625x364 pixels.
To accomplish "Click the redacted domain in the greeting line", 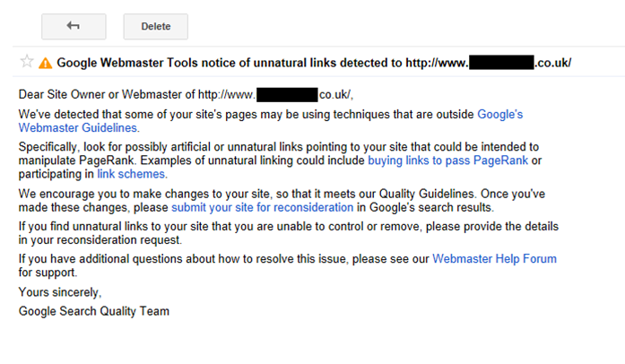I will pyautogui.click(x=287, y=95).
